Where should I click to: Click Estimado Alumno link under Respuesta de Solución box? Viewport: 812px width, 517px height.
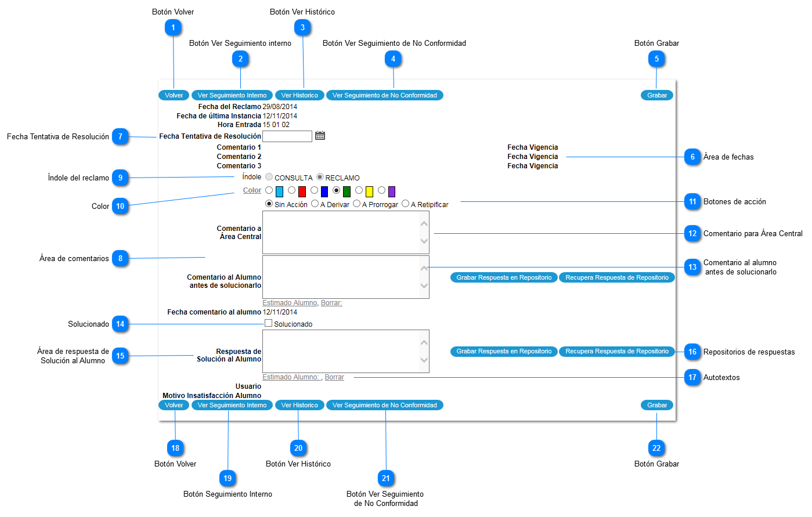coord(292,377)
